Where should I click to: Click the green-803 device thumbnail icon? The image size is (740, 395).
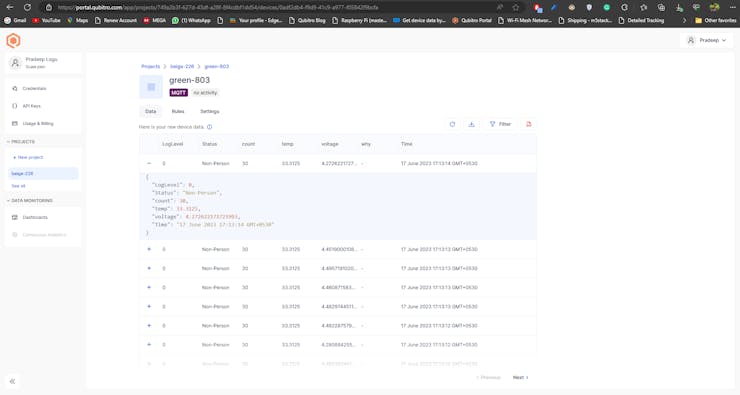[x=151, y=87]
